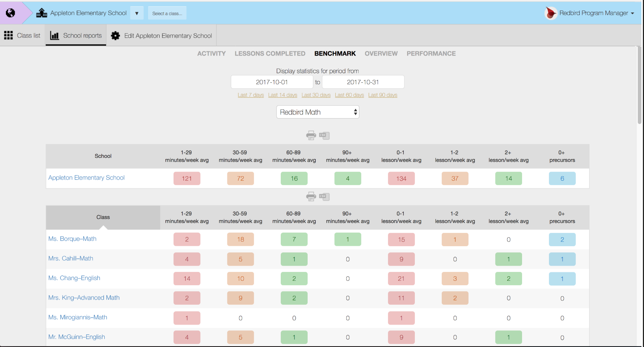Open Appleton Elementary School link in table

click(87, 178)
